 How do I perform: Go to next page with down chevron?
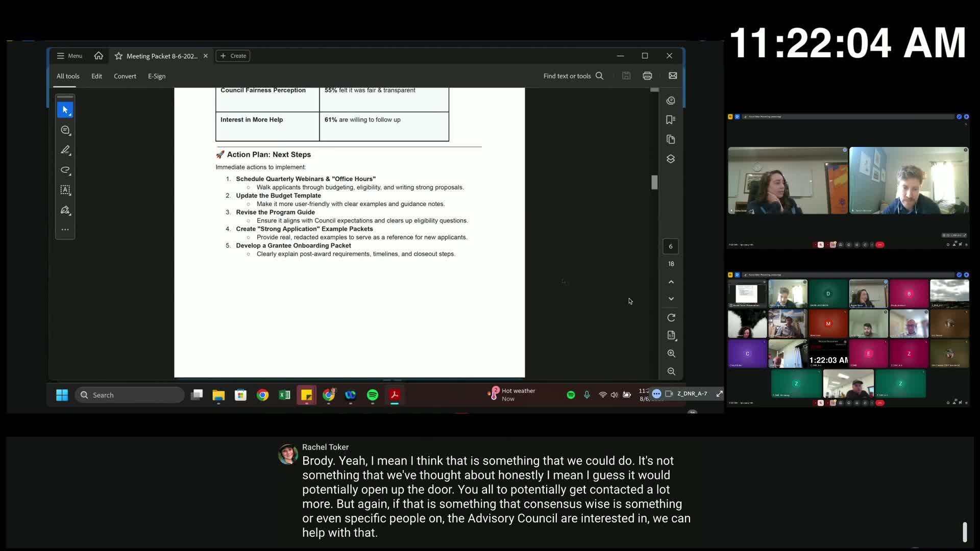pos(671,299)
